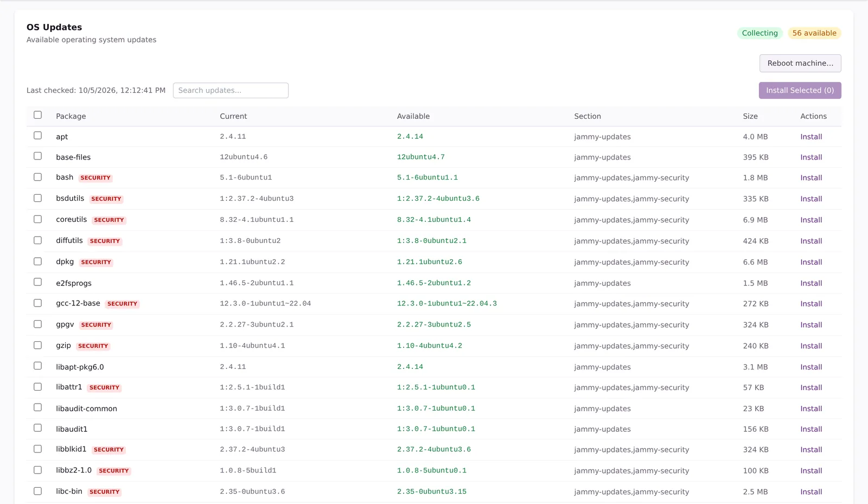Select the gzip row checkbox
Viewport: 868px width, 504px height.
(37, 346)
